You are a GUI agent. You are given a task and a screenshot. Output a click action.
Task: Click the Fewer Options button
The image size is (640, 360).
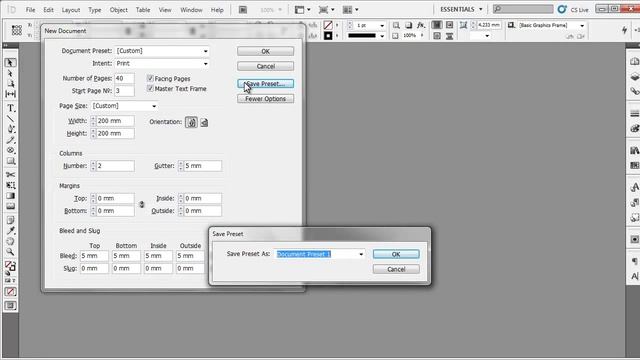click(265, 99)
